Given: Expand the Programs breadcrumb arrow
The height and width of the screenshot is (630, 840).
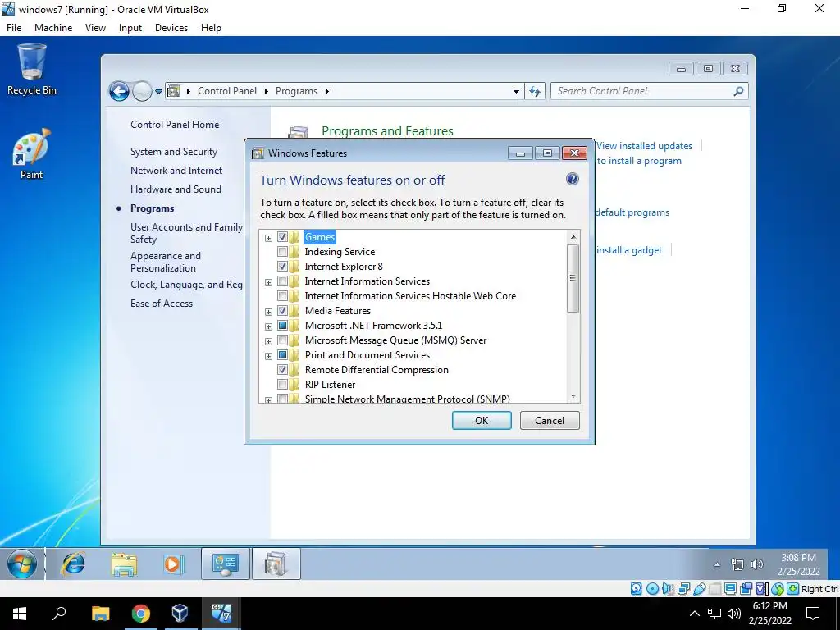Looking at the screenshot, I should [326, 91].
